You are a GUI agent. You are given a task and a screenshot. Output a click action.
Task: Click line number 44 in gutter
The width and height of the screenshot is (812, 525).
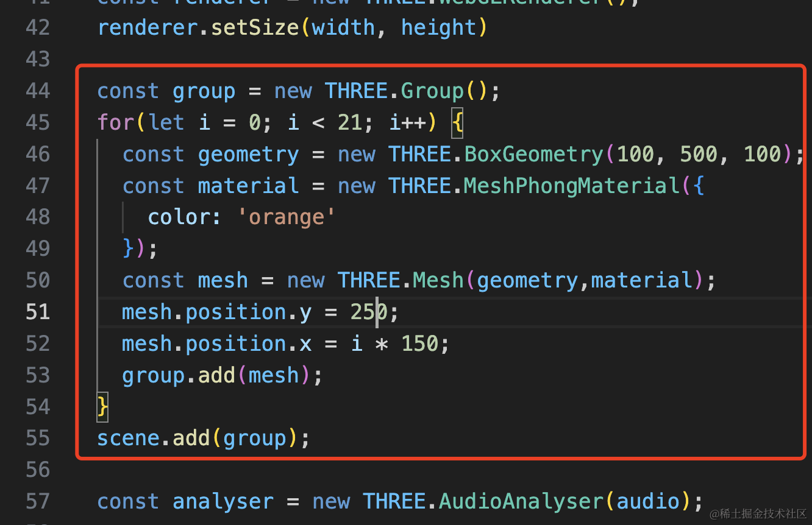click(x=38, y=91)
